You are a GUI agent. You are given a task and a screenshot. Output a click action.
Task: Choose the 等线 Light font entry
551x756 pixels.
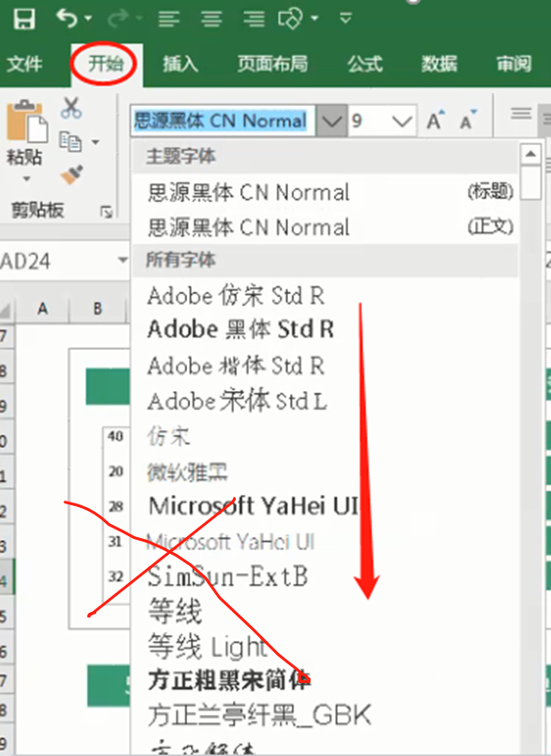[326, 647]
